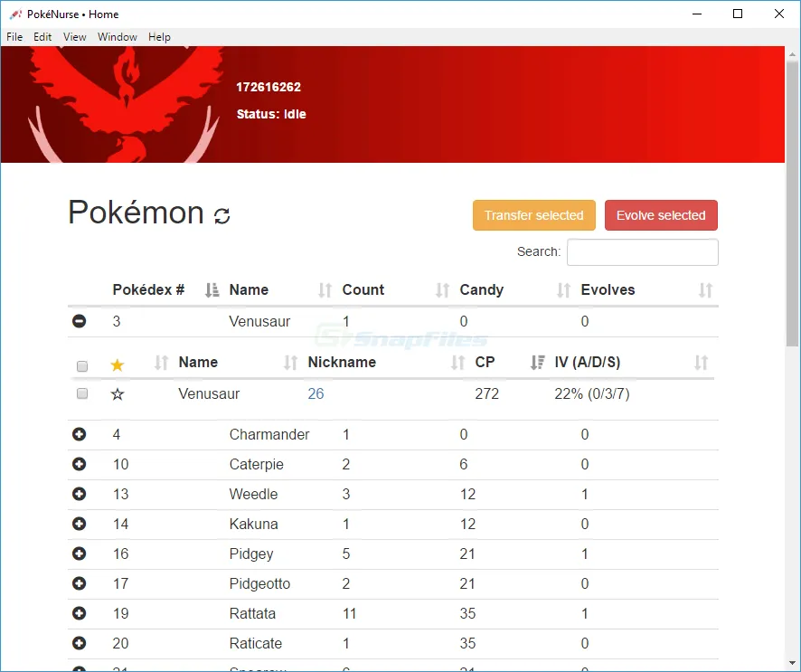Click the Count column header text
This screenshot has height=672, width=801.
point(363,289)
